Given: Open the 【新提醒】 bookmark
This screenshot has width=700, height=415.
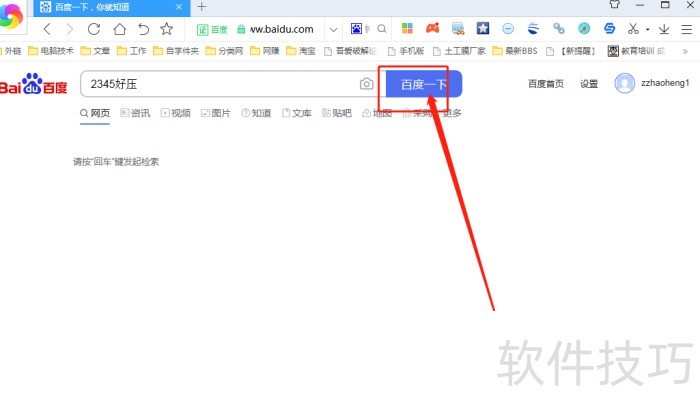Looking at the screenshot, I should (x=571, y=51).
